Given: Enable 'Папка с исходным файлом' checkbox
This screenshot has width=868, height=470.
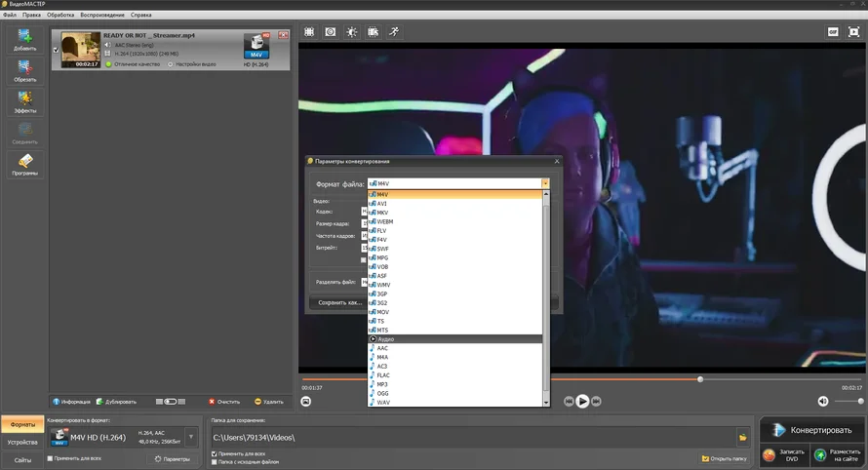Looking at the screenshot, I should tap(216, 462).
